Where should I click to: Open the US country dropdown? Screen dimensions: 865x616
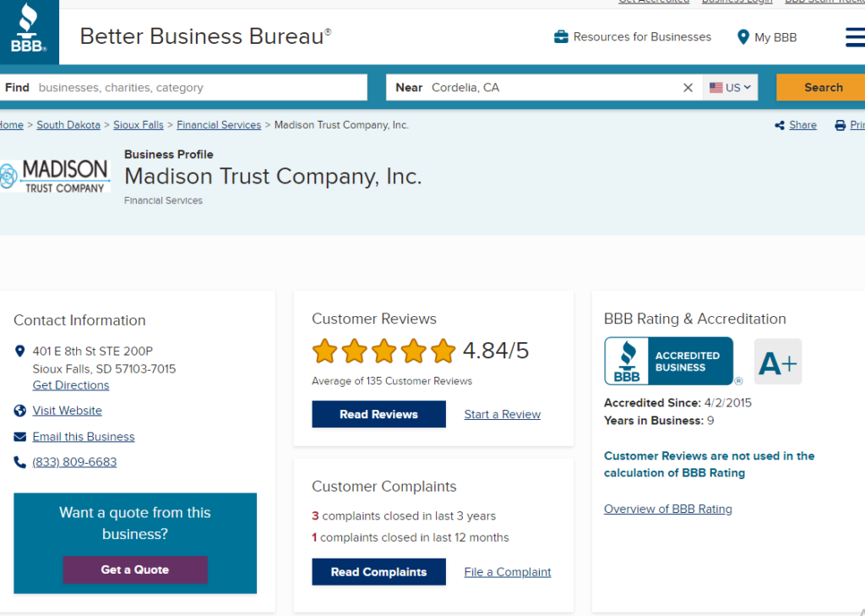(x=730, y=87)
